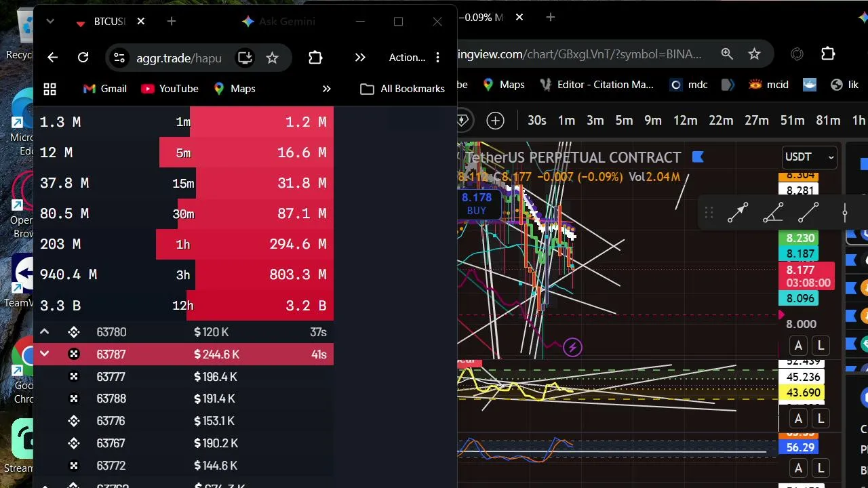Click the install app icon in aggr.trade address bar
Viewport: 868px width, 488px height.
[x=245, y=58]
